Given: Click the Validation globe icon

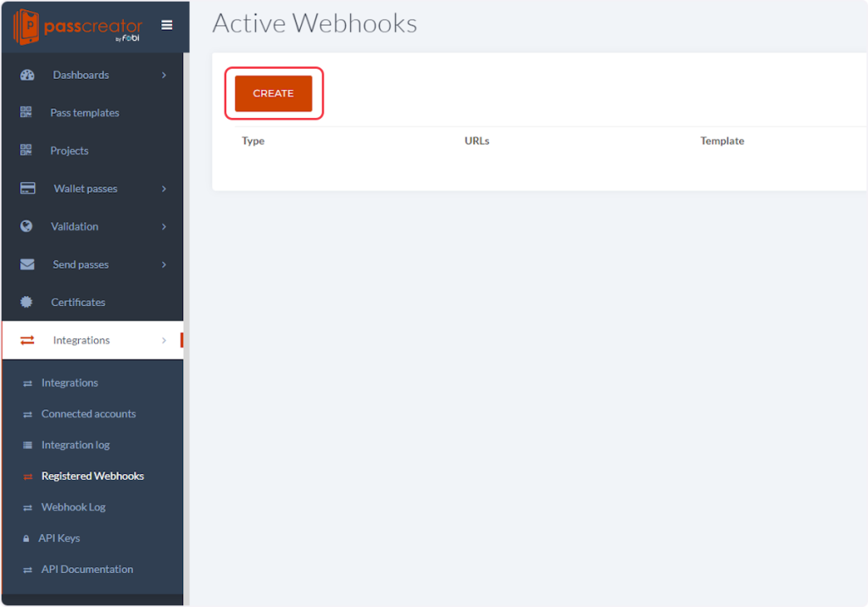Looking at the screenshot, I should click(x=26, y=226).
